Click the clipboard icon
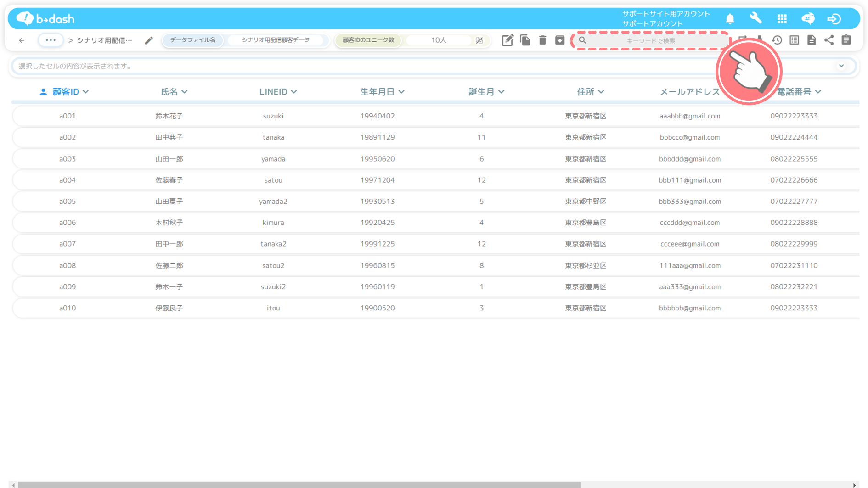Screen dimensions: 868x488 coord(846,40)
